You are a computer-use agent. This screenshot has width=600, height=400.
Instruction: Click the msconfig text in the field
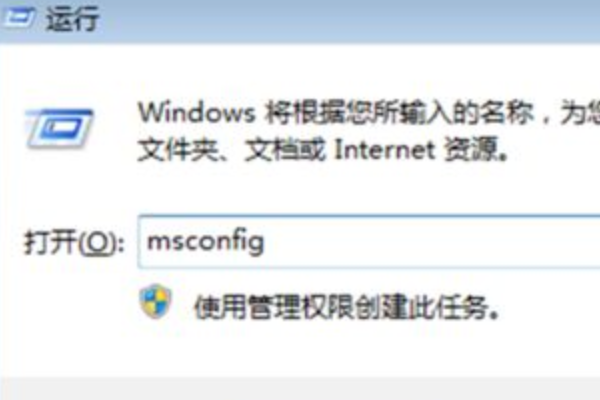pos(205,242)
